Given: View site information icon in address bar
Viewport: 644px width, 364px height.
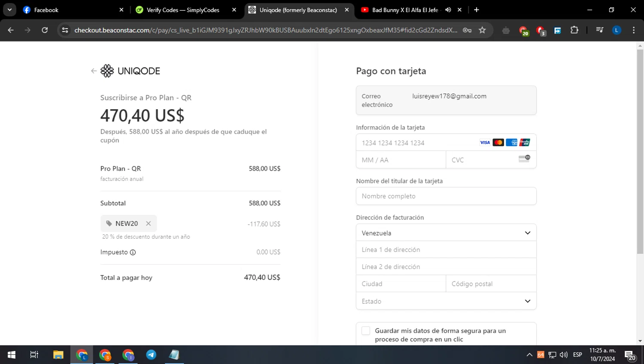Looking at the screenshot, I should (65, 30).
